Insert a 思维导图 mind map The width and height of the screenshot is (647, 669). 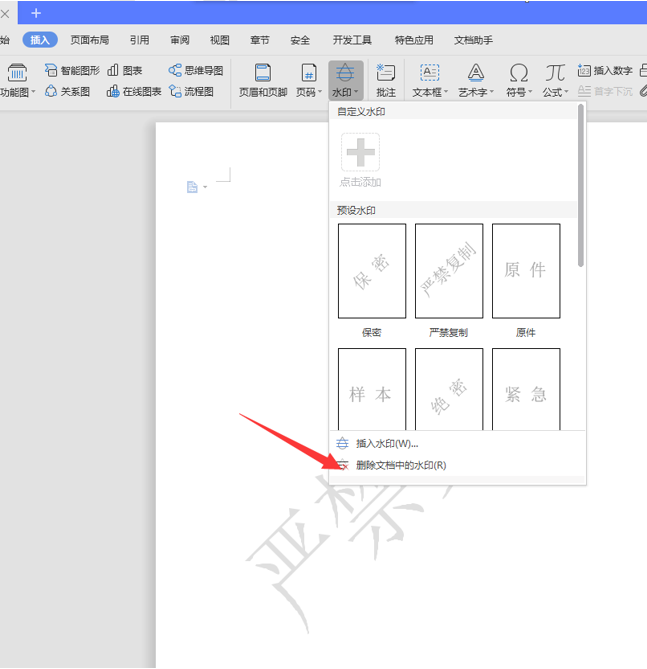[195, 70]
